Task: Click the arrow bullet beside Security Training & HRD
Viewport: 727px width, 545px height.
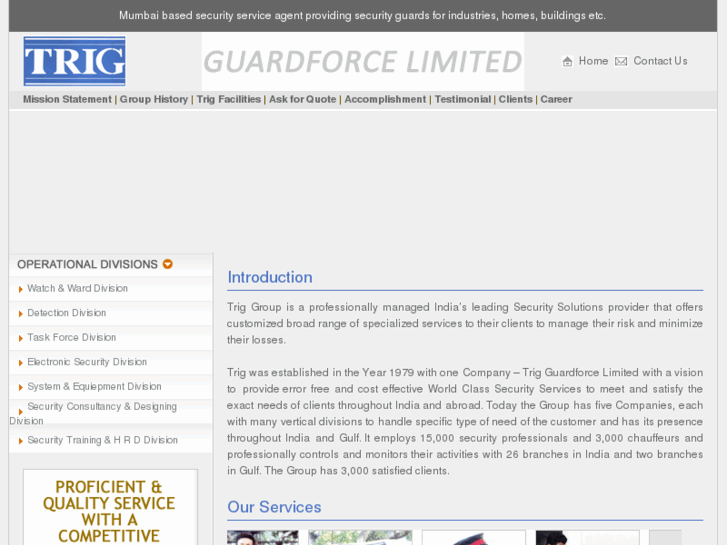Action: [20, 441]
